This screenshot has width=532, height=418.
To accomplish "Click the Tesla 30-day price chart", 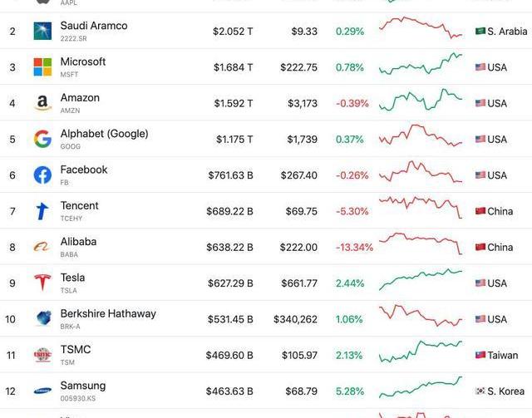I will tap(421, 280).
